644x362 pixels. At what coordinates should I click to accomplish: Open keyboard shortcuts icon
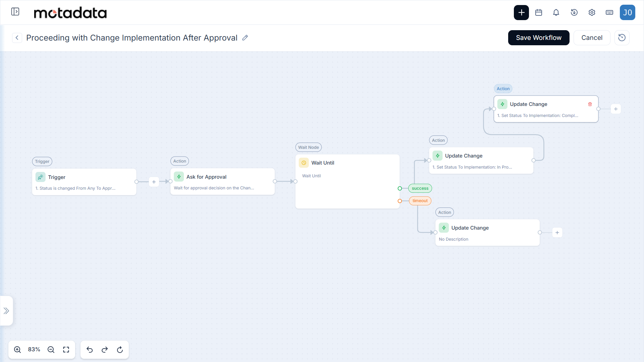click(609, 12)
